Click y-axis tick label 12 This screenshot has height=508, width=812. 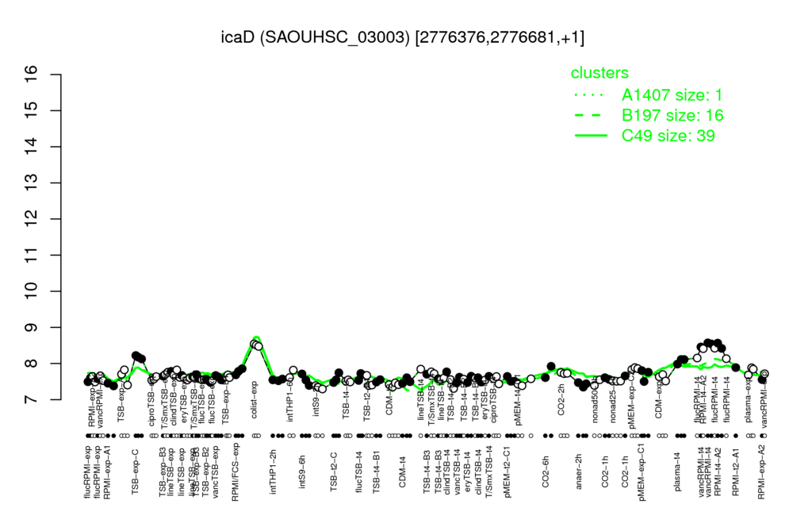click(x=31, y=219)
